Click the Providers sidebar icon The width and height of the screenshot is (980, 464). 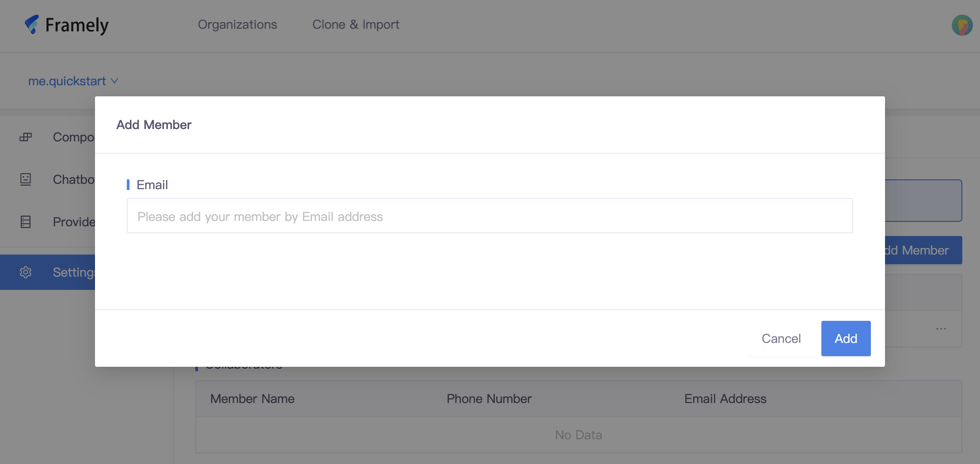26,222
